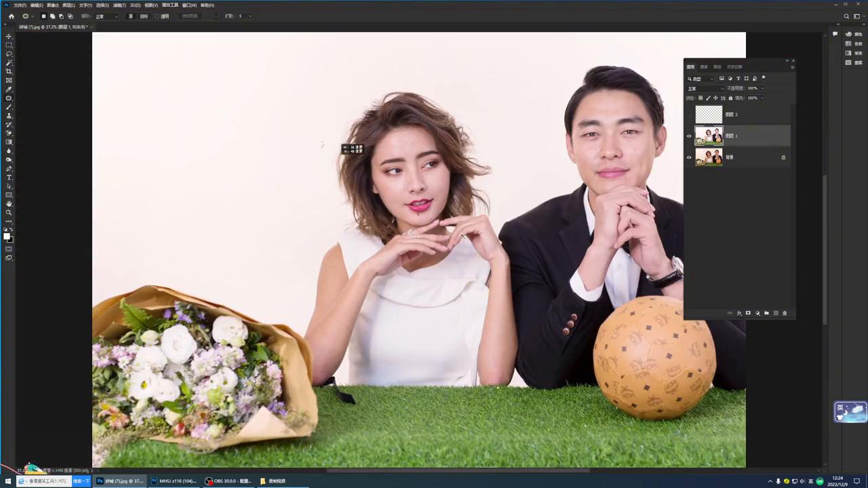The image size is (868, 488).
Task: Select the Hand tool
Action: 9,204
